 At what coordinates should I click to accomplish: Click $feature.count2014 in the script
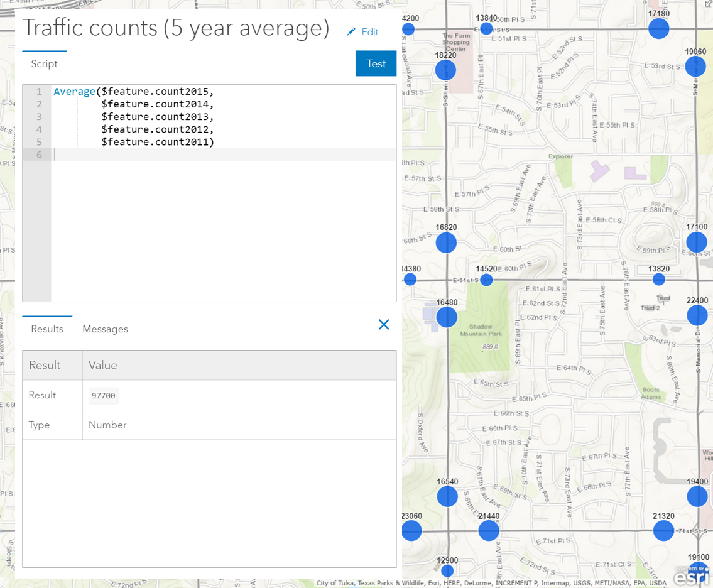155,104
